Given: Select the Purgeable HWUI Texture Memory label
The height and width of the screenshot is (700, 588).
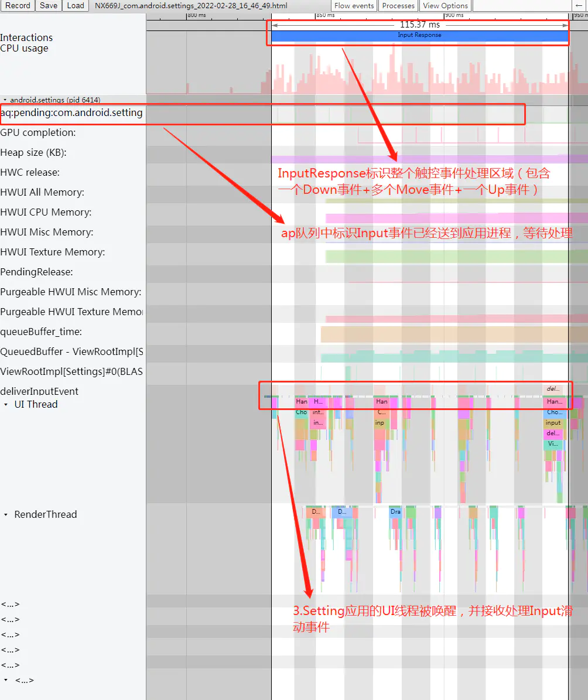Looking at the screenshot, I should (71, 312).
